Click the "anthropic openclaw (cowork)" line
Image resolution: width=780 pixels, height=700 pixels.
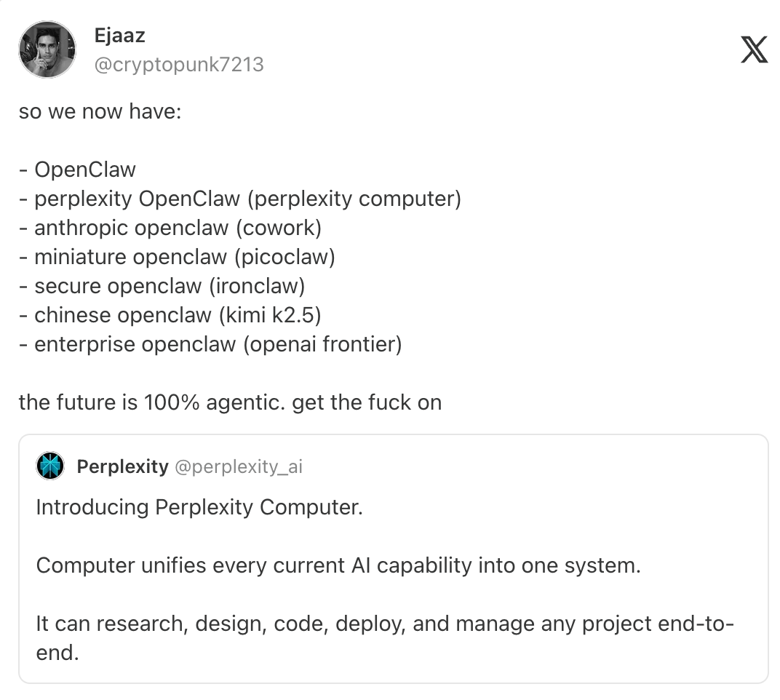(170, 228)
